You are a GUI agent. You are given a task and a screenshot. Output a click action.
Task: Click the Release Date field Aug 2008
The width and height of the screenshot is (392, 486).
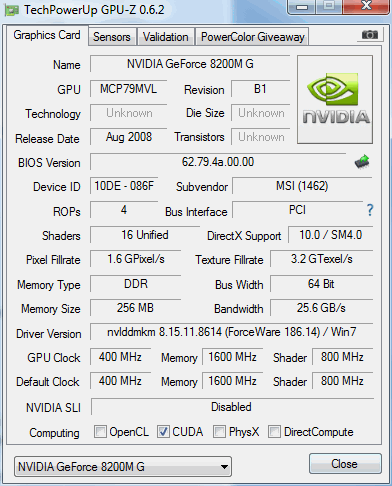coord(129,137)
